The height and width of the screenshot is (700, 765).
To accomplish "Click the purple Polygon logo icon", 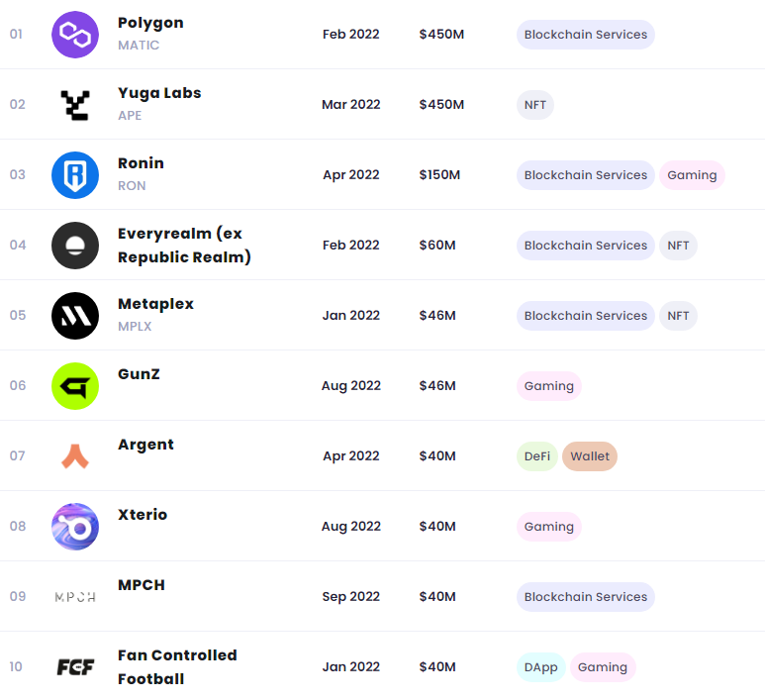I will point(75,35).
